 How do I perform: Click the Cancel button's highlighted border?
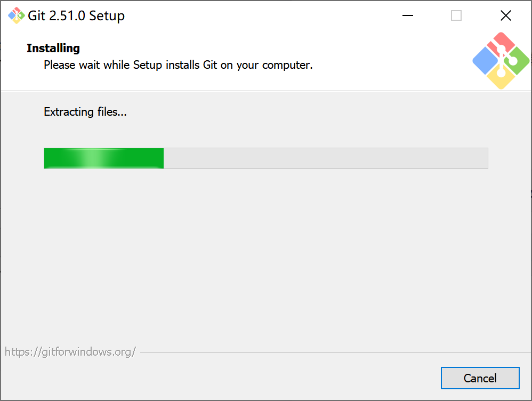click(480, 368)
